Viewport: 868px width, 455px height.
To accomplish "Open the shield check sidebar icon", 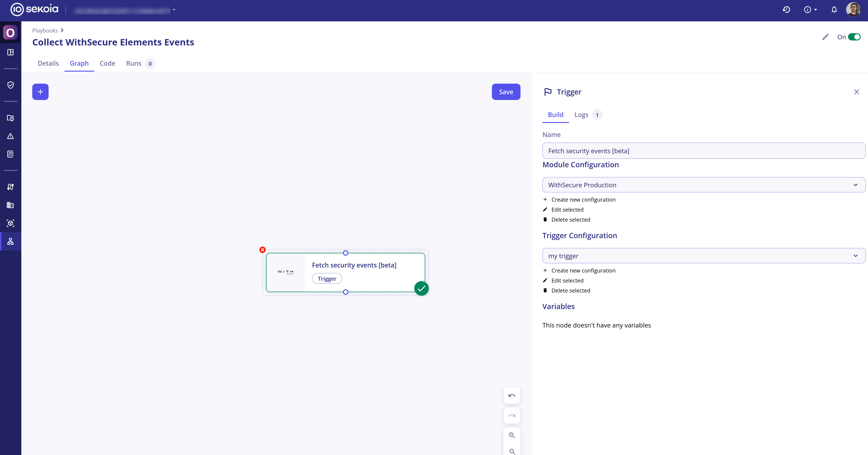I will (10, 85).
